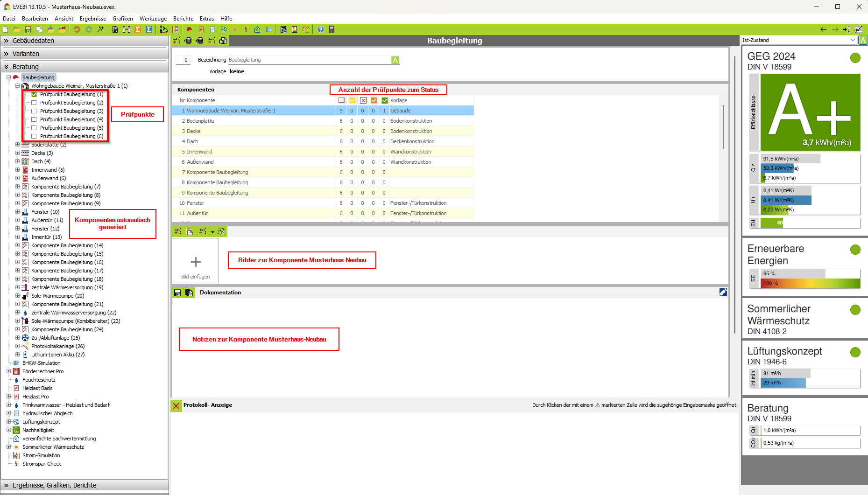Image resolution: width=868 pixels, height=495 pixels.
Task: Expand the Gebäudedaten panel section
Action: (7, 41)
